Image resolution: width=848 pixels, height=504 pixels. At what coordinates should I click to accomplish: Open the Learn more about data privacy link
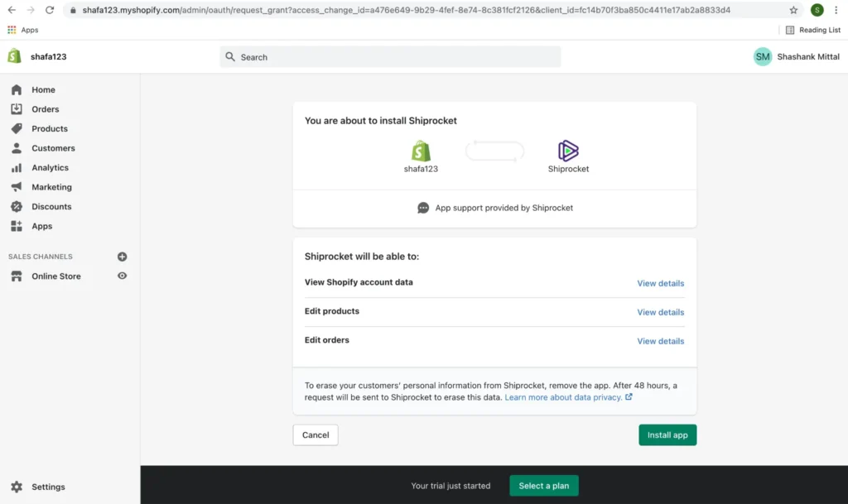564,396
